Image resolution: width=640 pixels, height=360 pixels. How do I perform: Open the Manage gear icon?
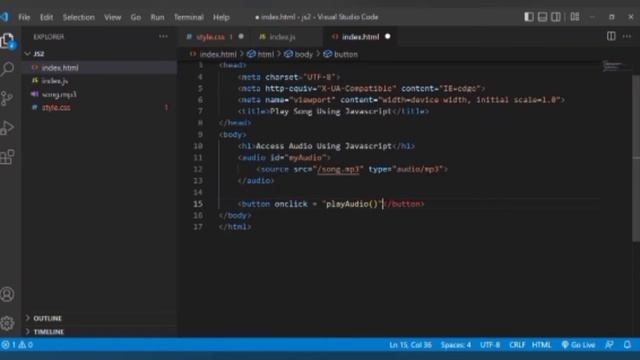7,323
